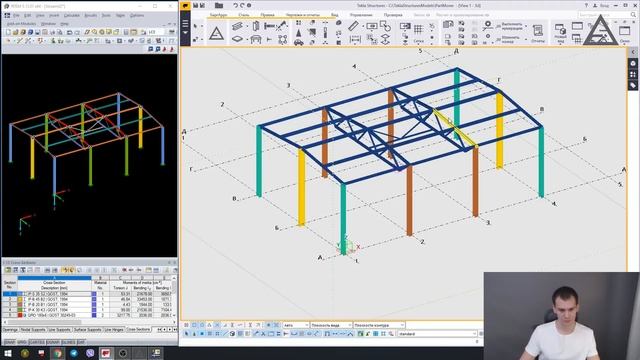Toggle GLINES in RFEM status bar
This screenshot has height=360, width=640.
69,342
